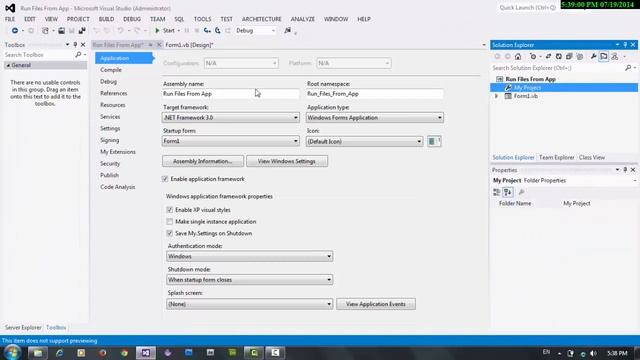
Task: Click Sync with Active Document icon
Action: pyautogui.click(x=548, y=56)
